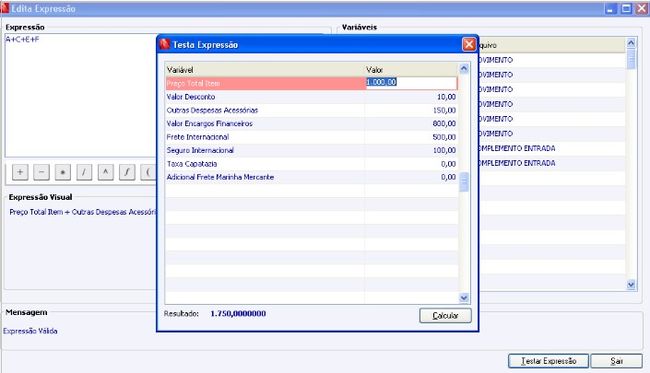Screen dimensions: 650x373
Task: Click Valor column header
Action: pos(411,70)
